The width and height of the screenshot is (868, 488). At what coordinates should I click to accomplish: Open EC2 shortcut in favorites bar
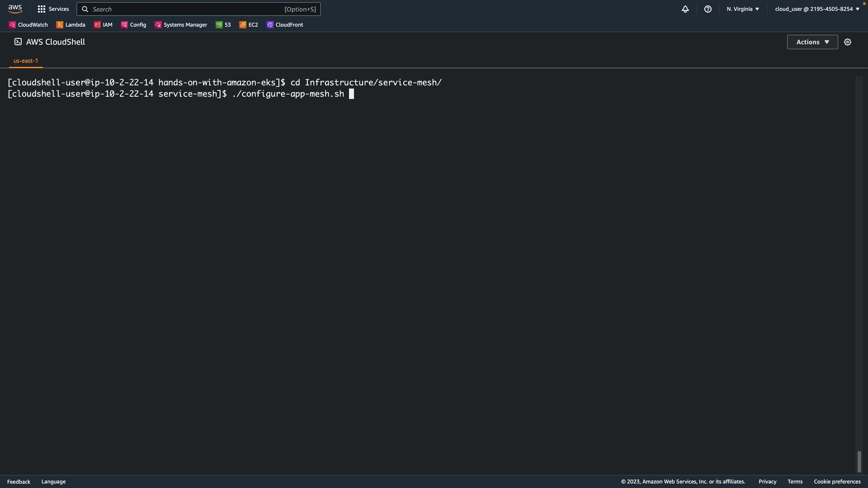pyautogui.click(x=249, y=25)
